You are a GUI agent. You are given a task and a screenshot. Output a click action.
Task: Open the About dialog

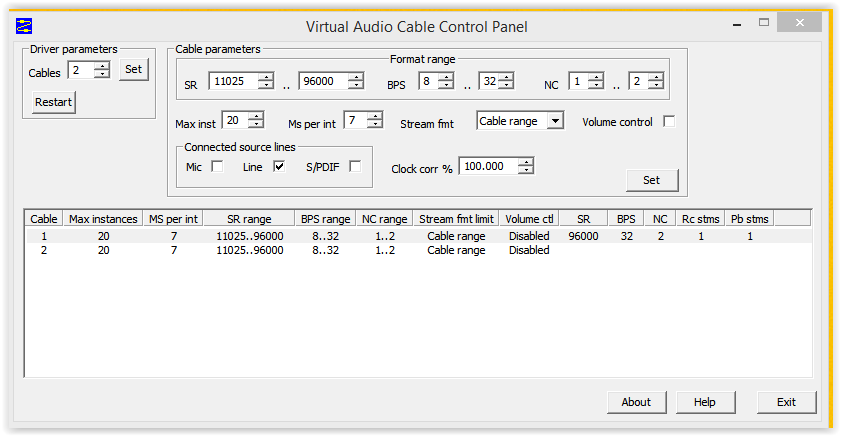(x=637, y=402)
